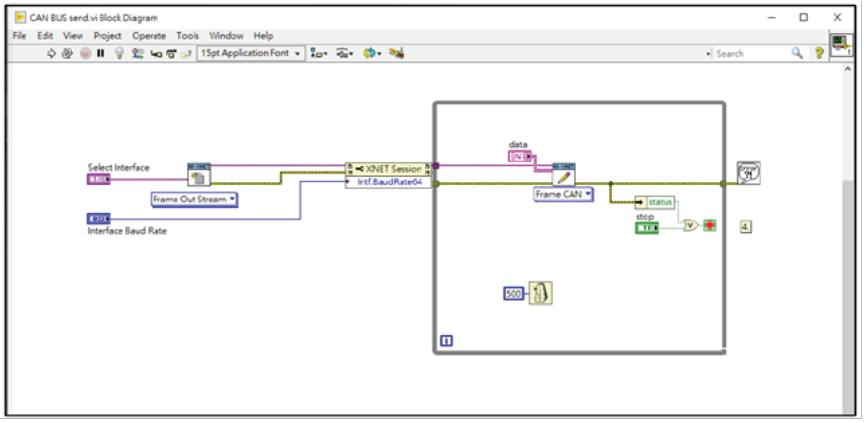The height and width of the screenshot is (423, 868).
Task: Open the Distribute Objects dropdown
Action: [x=344, y=53]
